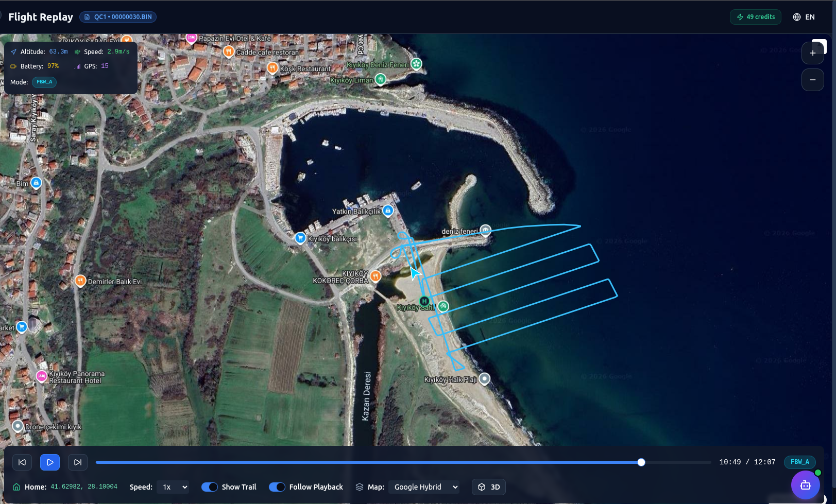Click the KIYIKÖY KOKOREÇ ÇORBA restaurant pin
836x504 pixels.
(376, 276)
